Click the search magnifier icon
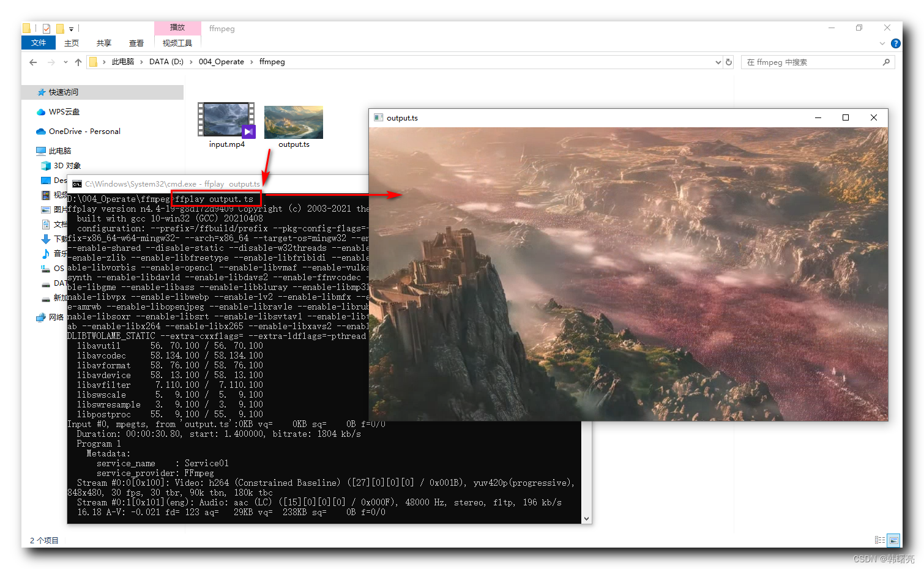924x569 pixels. point(886,62)
